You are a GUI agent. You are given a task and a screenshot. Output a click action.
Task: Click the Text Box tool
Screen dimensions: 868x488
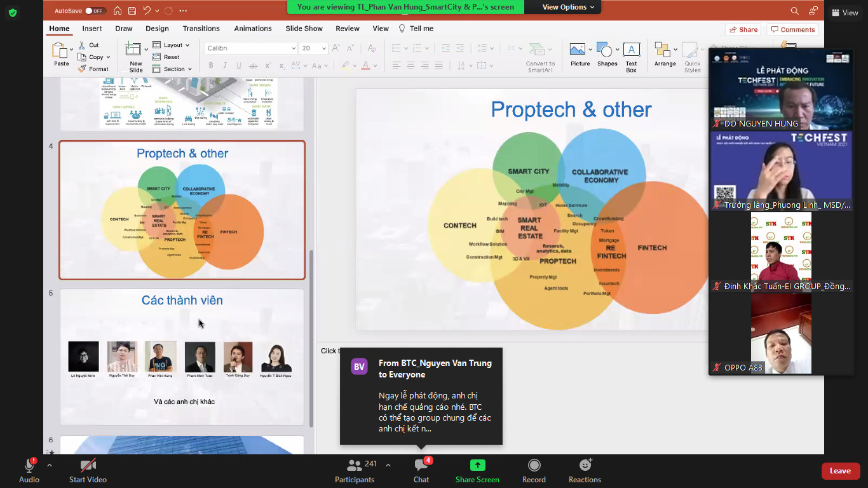pos(631,51)
